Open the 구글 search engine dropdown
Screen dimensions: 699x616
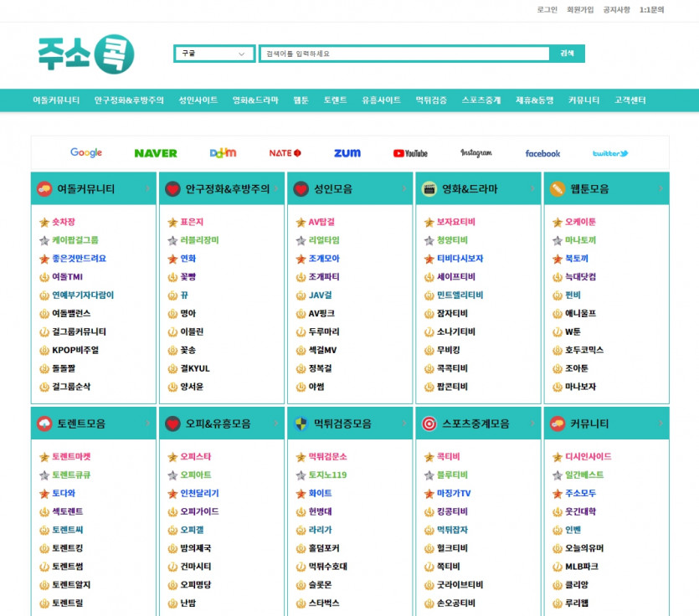pyautogui.click(x=214, y=54)
